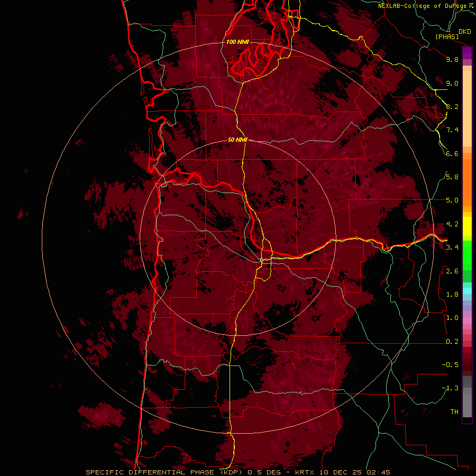476x476 pixels.
Task: Click the 9.8 color scale value
Action: point(452,59)
